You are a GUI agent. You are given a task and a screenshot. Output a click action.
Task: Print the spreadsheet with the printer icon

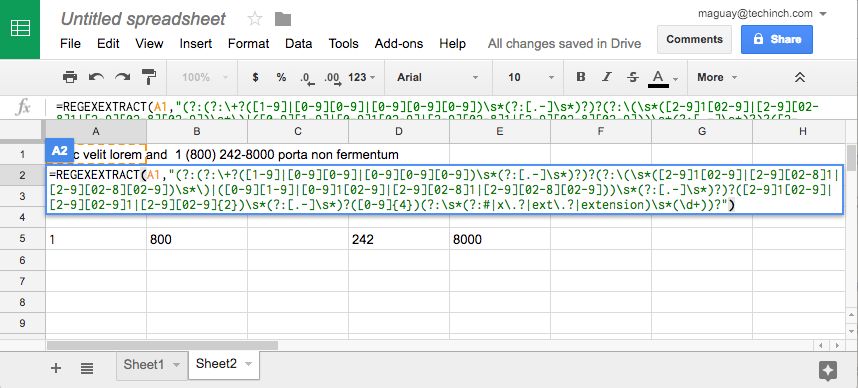(x=70, y=77)
